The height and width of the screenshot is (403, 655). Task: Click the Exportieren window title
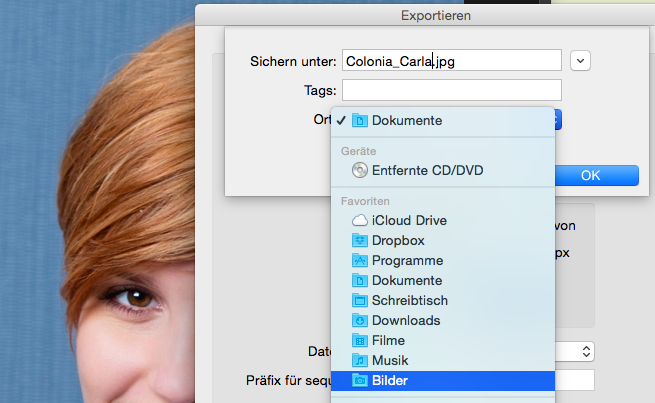point(436,15)
